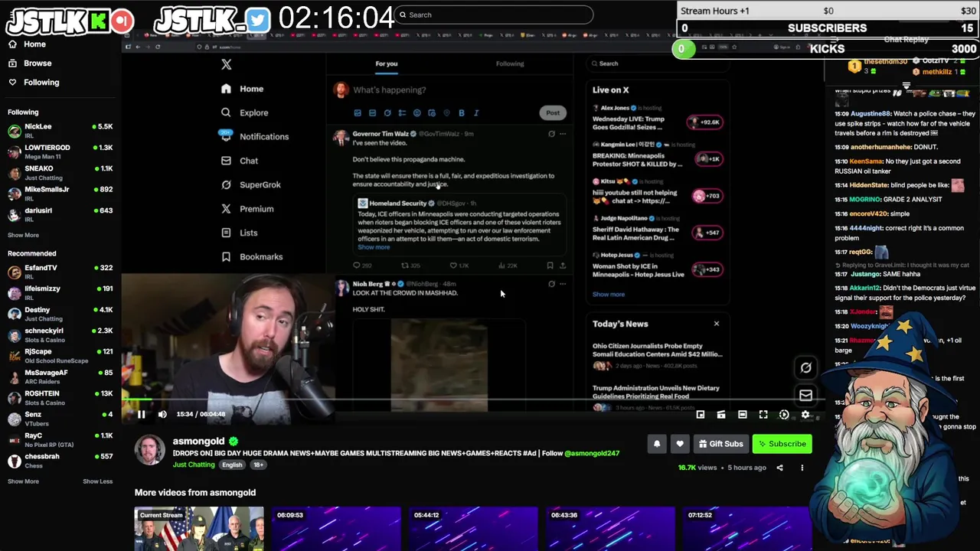Open LOWTIERGOD's channel in the sidebar

click(60, 152)
